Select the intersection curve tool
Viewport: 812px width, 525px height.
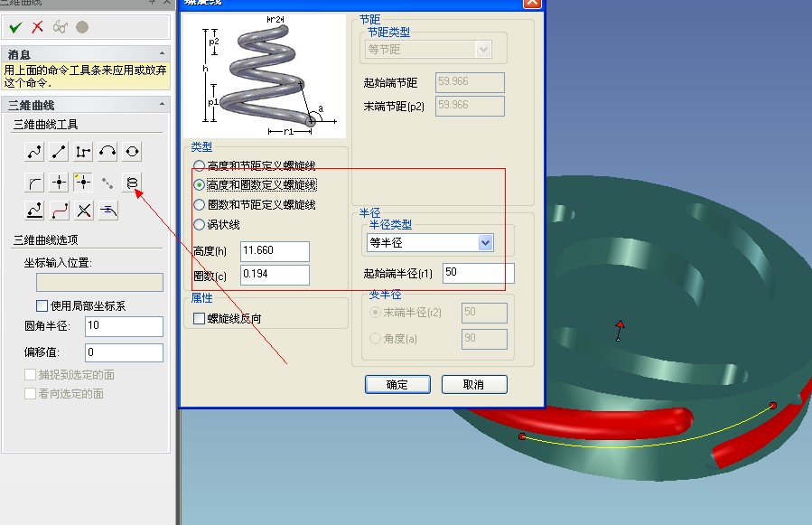point(84,211)
